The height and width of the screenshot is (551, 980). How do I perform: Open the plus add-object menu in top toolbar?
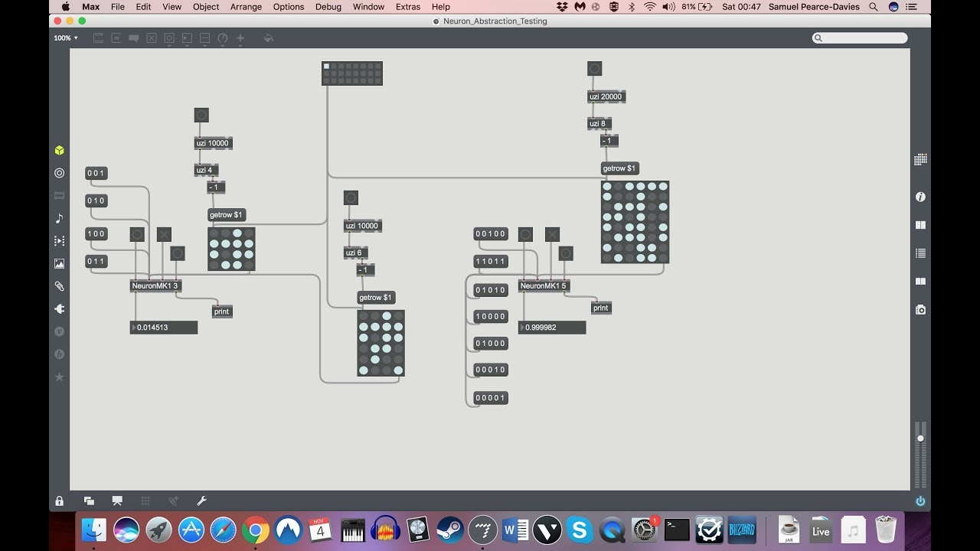[x=240, y=38]
